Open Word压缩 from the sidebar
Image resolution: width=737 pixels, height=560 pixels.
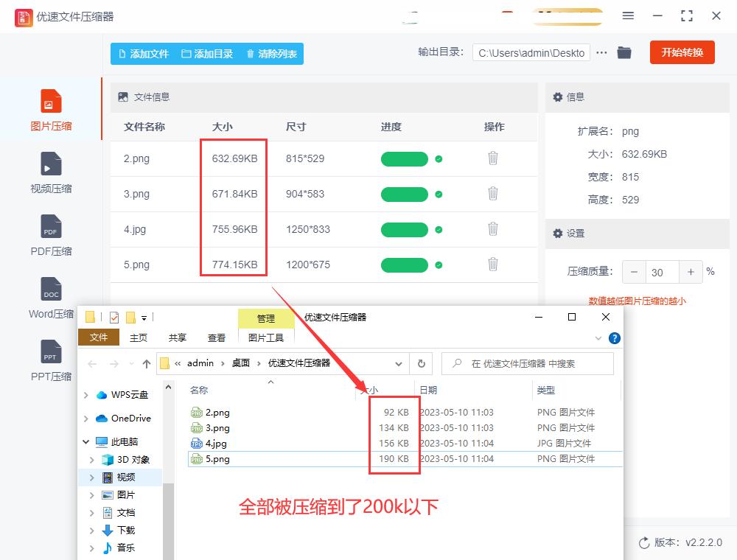[49, 298]
